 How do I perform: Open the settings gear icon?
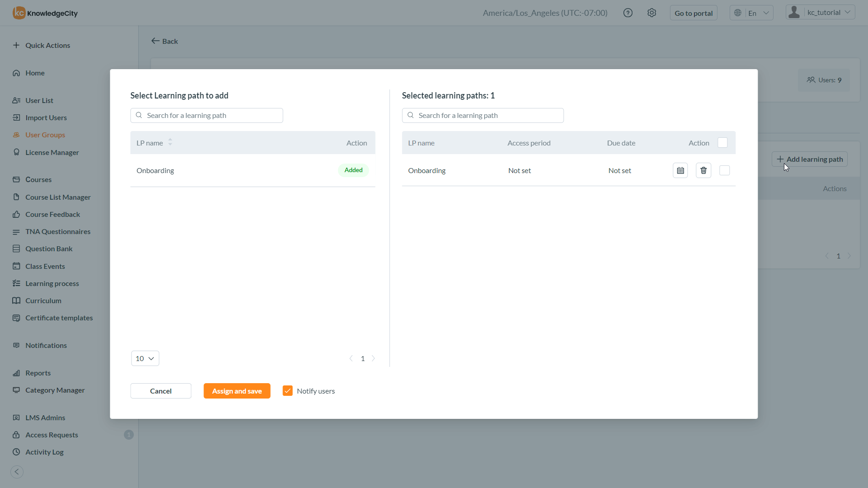[x=651, y=13]
